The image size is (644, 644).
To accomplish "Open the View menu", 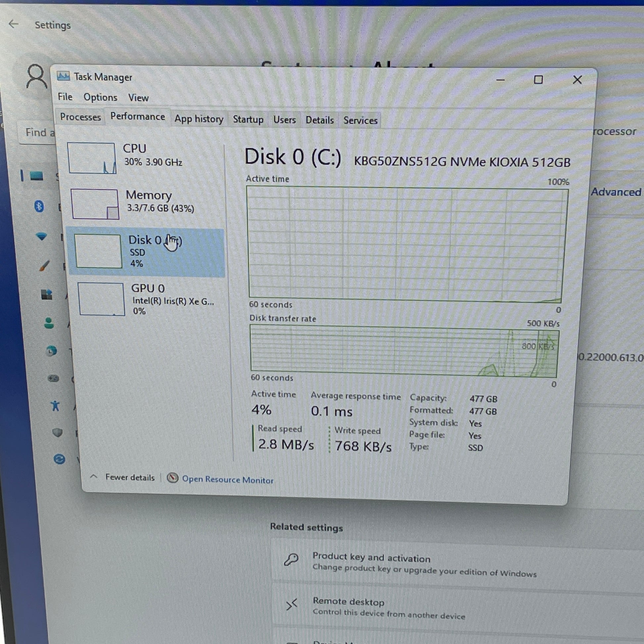I will [x=138, y=98].
